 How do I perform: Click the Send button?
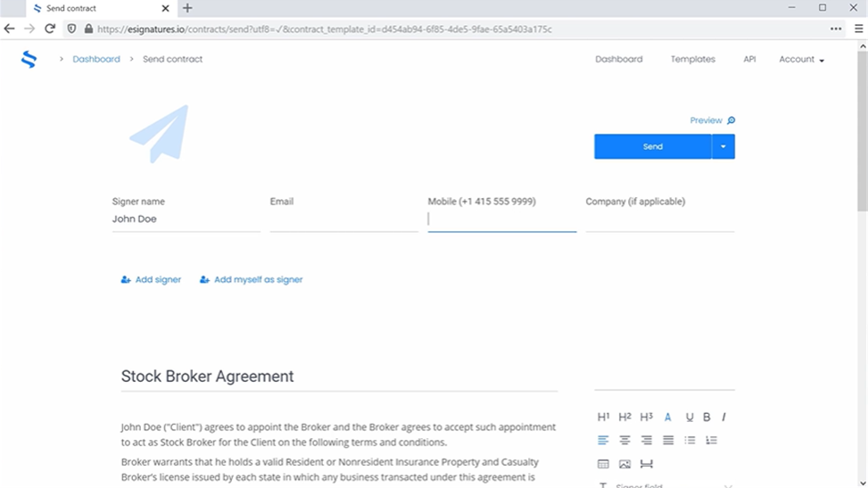tap(653, 147)
